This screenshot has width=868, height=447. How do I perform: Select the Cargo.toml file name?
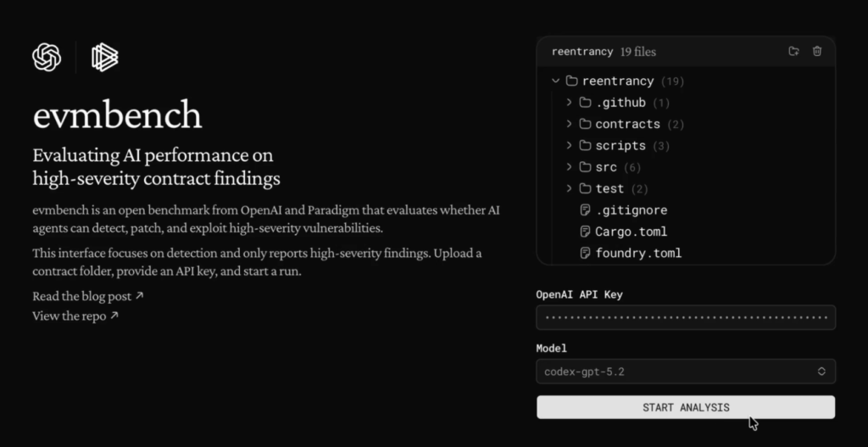(631, 232)
